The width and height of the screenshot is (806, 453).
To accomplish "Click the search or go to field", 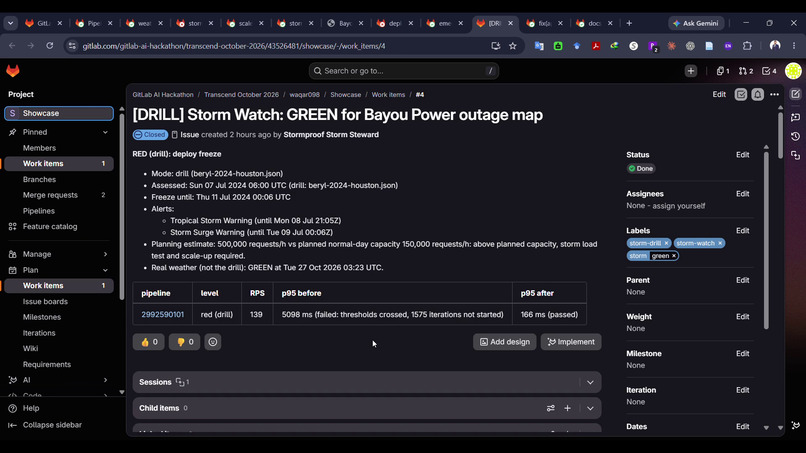I will point(404,71).
